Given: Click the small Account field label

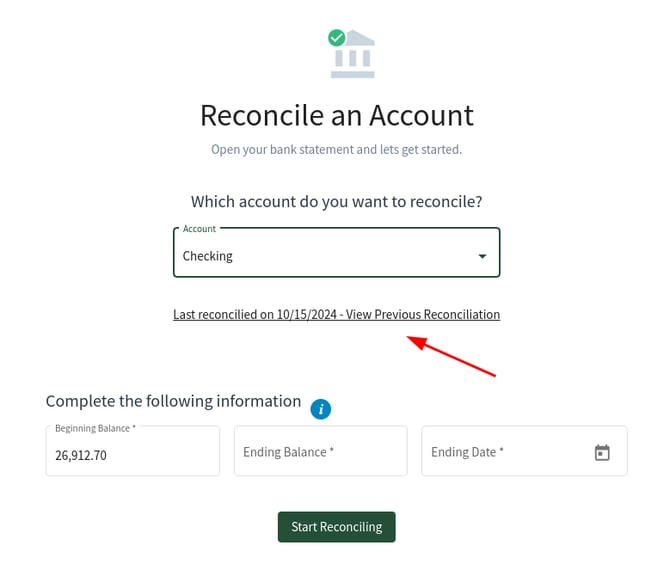Looking at the screenshot, I should (199, 229).
